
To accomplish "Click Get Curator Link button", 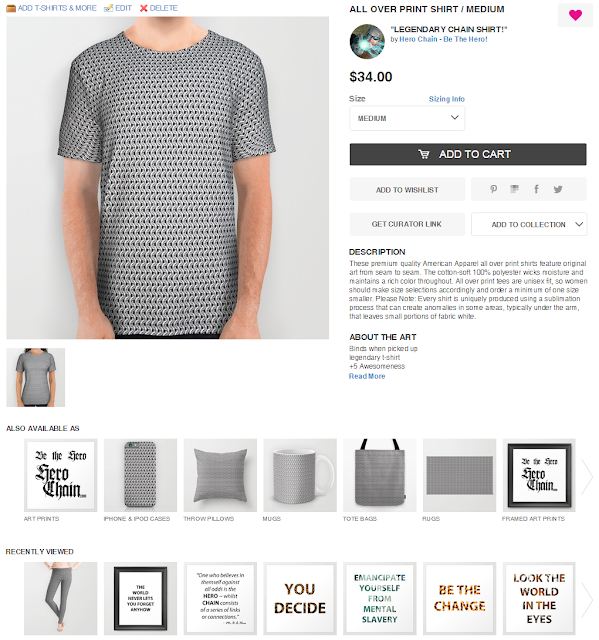I will (407, 224).
